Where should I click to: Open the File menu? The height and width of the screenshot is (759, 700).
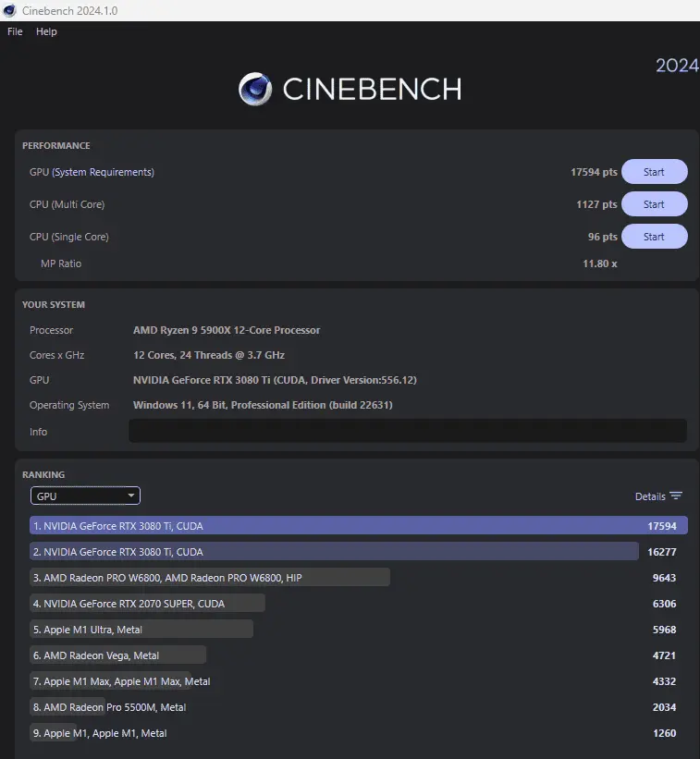15,31
